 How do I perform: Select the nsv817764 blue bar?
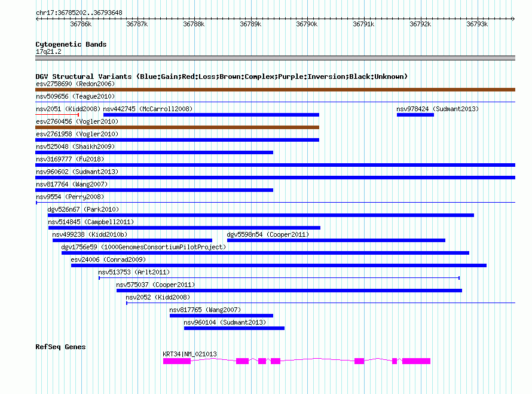(154, 190)
